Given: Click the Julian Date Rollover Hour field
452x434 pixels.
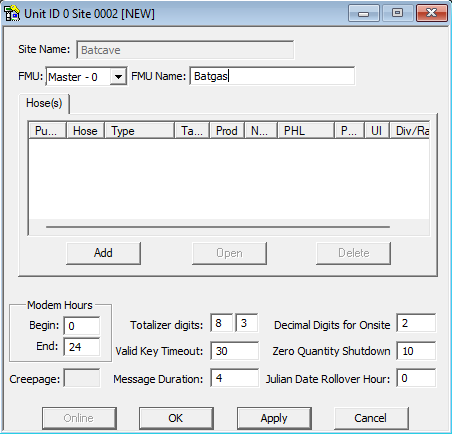Looking at the screenshot, I should pyautogui.click(x=416, y=378).
